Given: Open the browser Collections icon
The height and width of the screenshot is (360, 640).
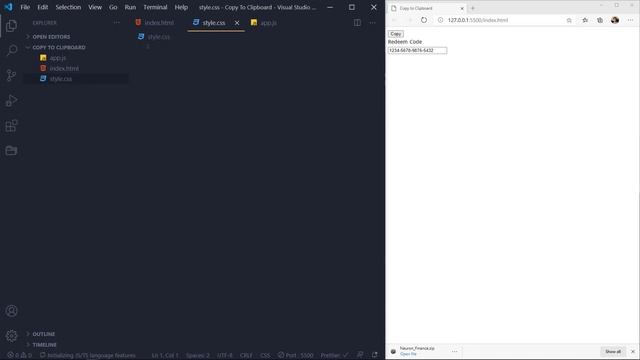Looking at the screenshot, I should (x=600, y=20).
